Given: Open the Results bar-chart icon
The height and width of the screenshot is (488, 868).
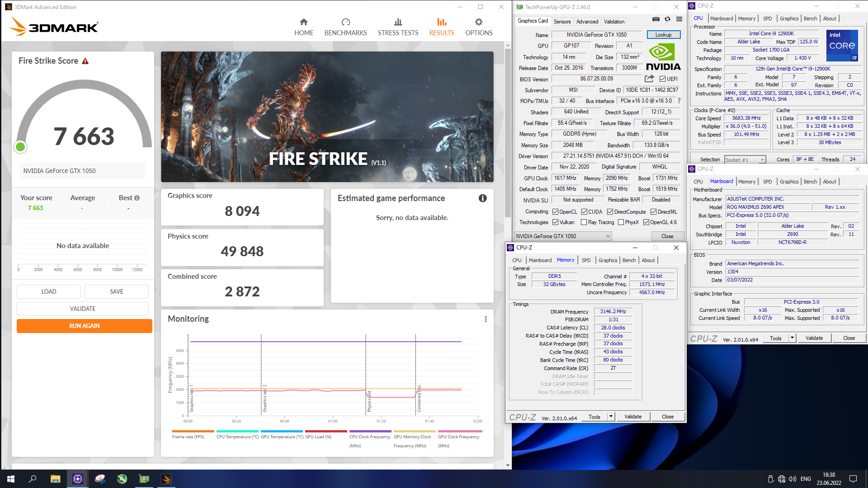Looking at the screenshot, I should pos(442,22).
